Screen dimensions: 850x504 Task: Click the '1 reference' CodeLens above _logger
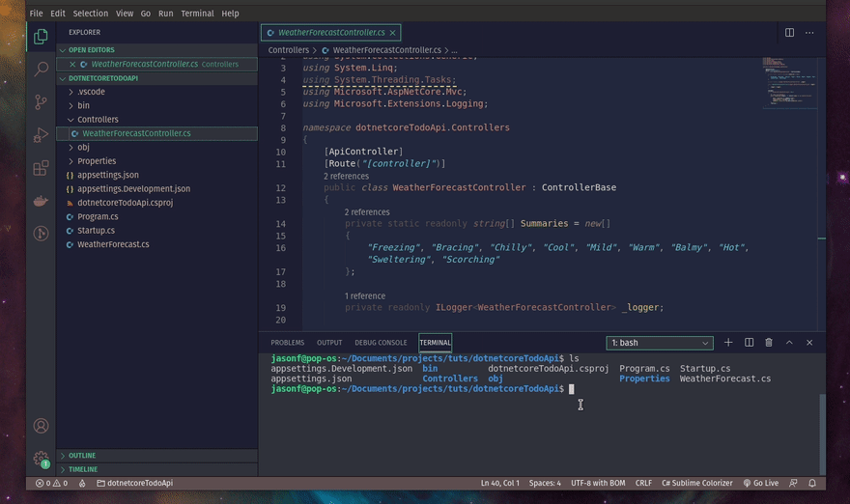coord(365,295)
